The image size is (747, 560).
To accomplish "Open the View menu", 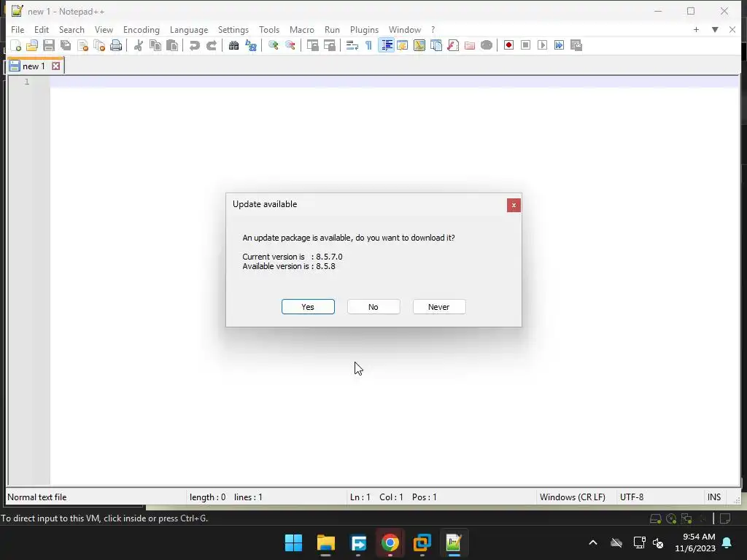I will [x=104, y=29].
